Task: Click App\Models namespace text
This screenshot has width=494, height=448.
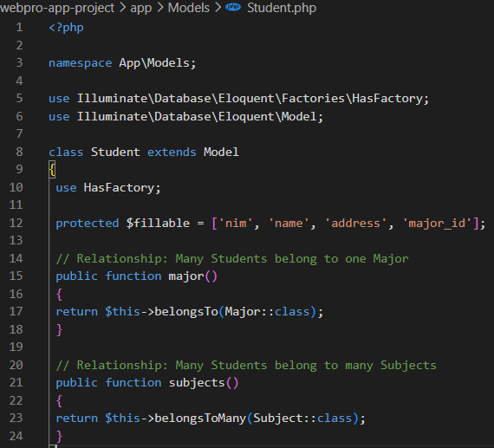Action: [154, 63]
